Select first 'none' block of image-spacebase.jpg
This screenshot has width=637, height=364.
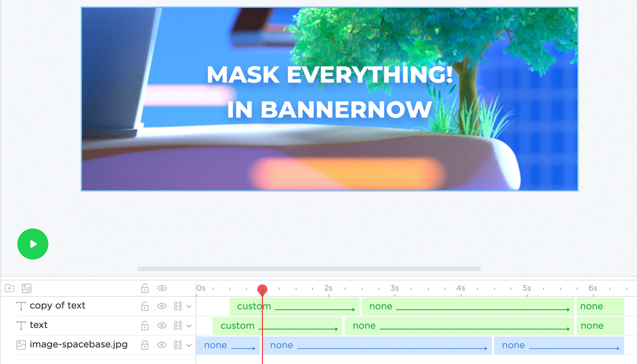[228, 345]
